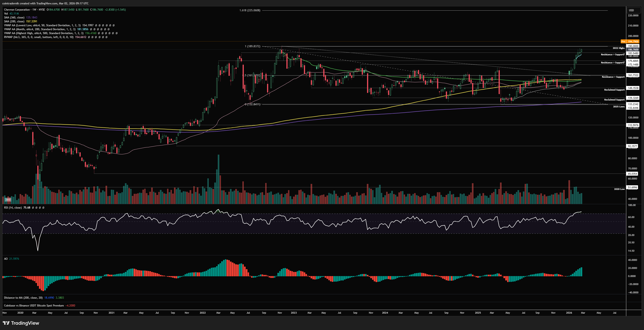Select the AO indicator label
The image size is (644, 330).
(6, 259)
